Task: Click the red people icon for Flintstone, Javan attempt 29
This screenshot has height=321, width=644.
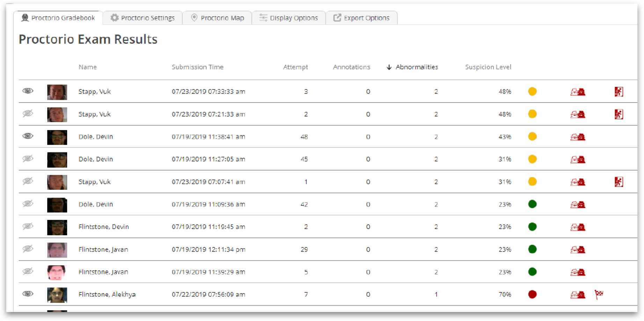Action: pyautogui.click(x=578, y=249)
